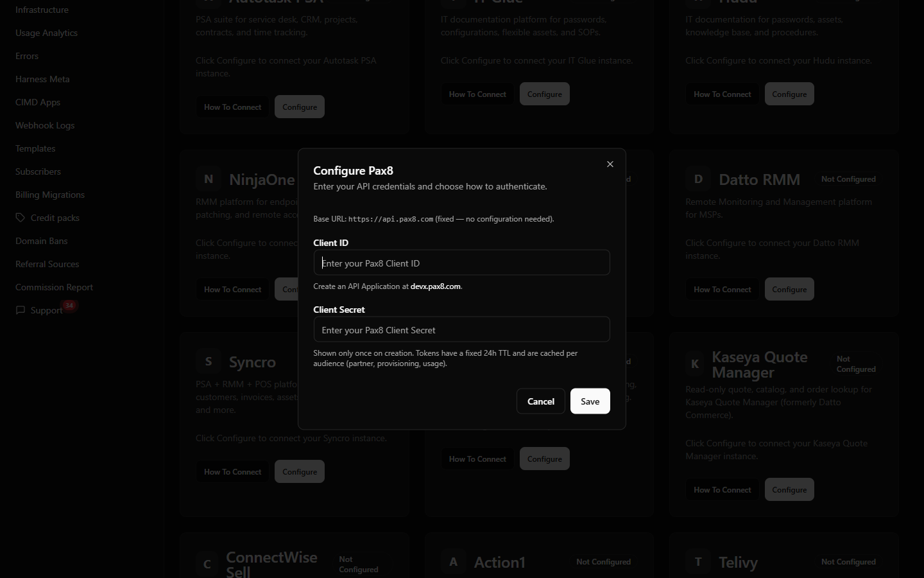Click Configure on the IT Glue card
This screenshot has height=578, width=924.
coord(544,94)
